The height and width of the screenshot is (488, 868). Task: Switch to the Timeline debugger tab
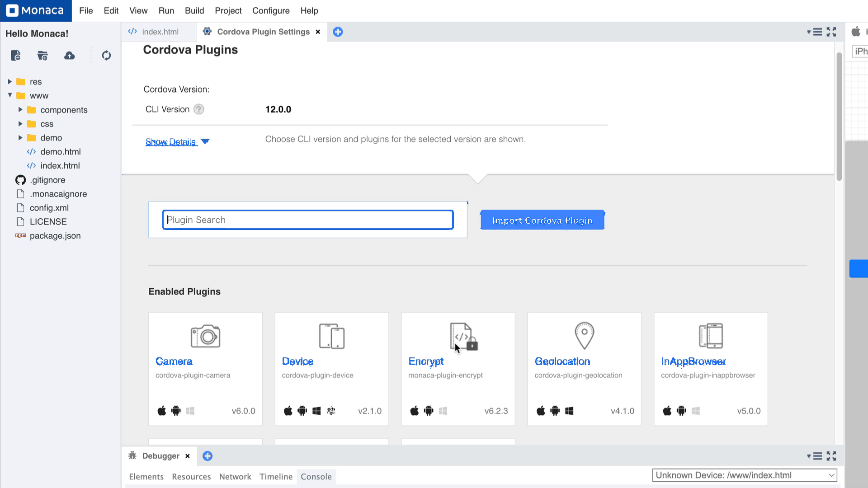pos(276,477)
